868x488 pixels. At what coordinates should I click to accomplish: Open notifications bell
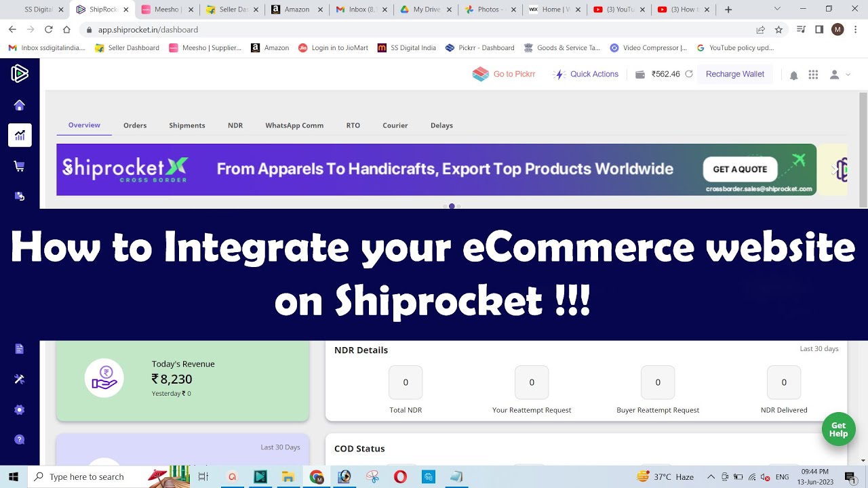(793, 75)
